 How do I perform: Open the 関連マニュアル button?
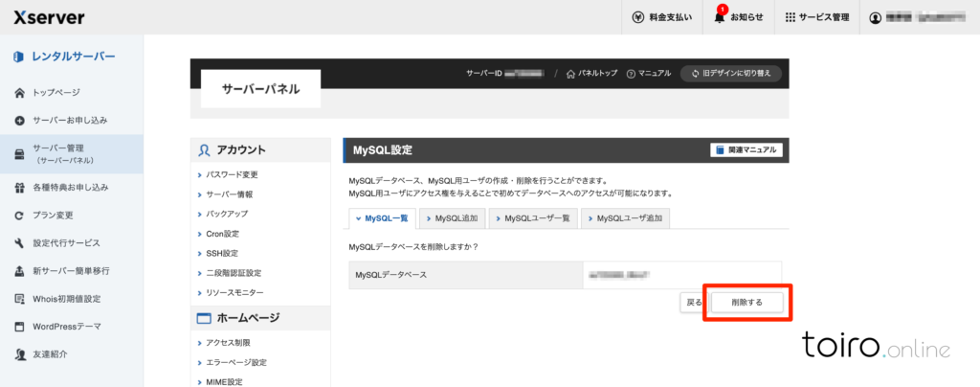746,150
